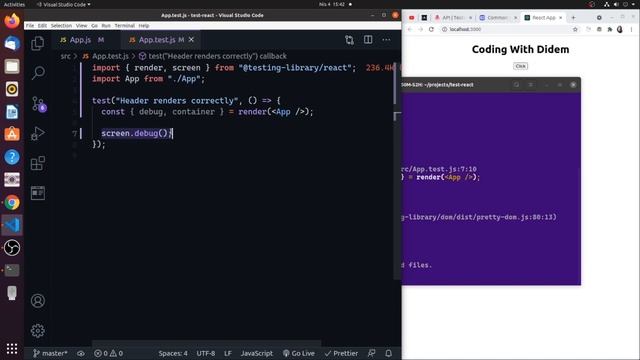Click the src breadcrumb segment

click(x=65, y=56)
